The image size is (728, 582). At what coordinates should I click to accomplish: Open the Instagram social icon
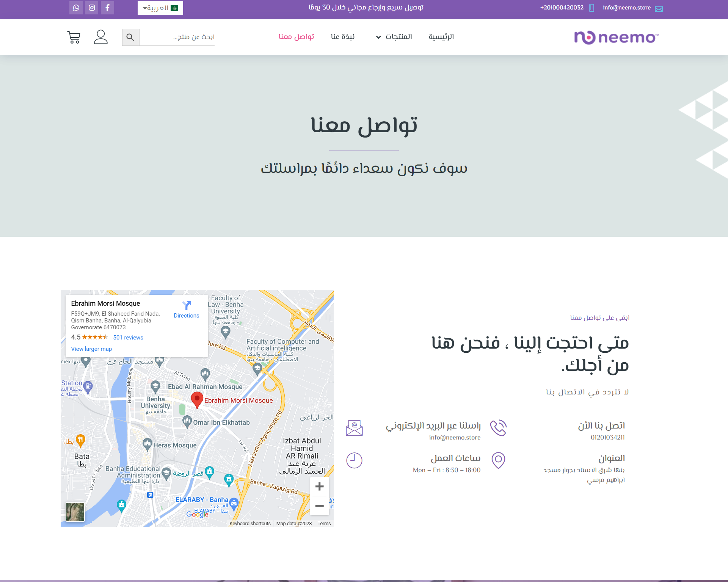(92, 8)
